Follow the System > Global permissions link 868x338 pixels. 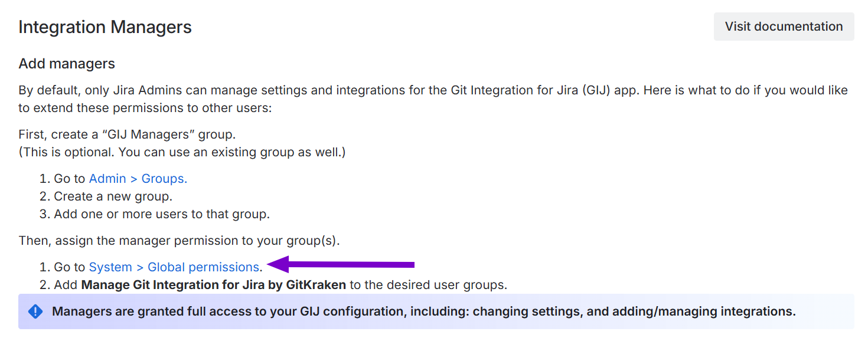[174, 267]
